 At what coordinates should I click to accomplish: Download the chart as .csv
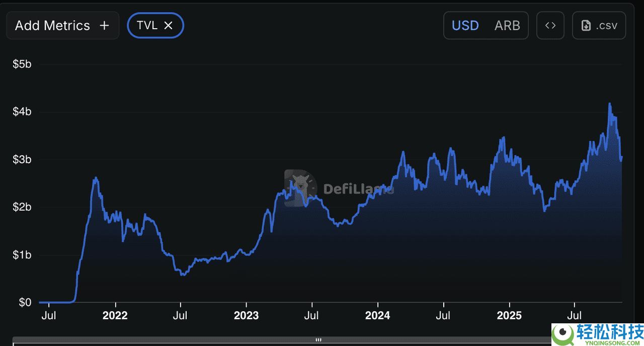point(599,26)
